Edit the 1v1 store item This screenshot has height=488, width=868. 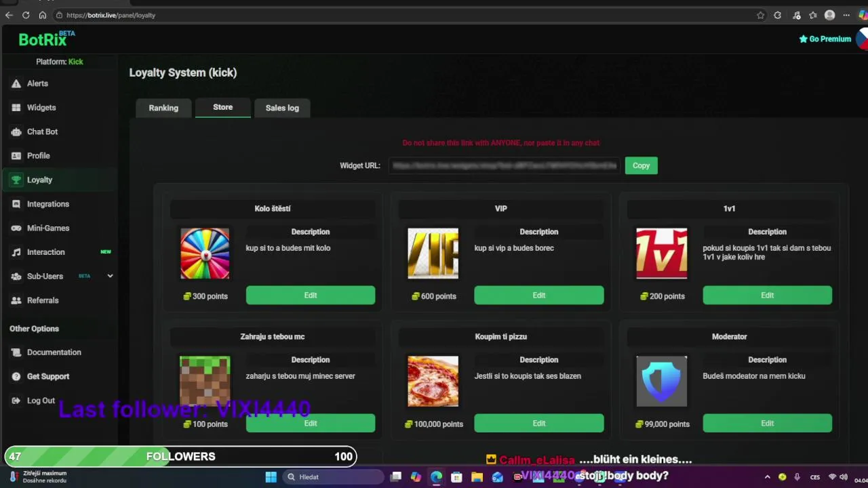click(767, 296)
